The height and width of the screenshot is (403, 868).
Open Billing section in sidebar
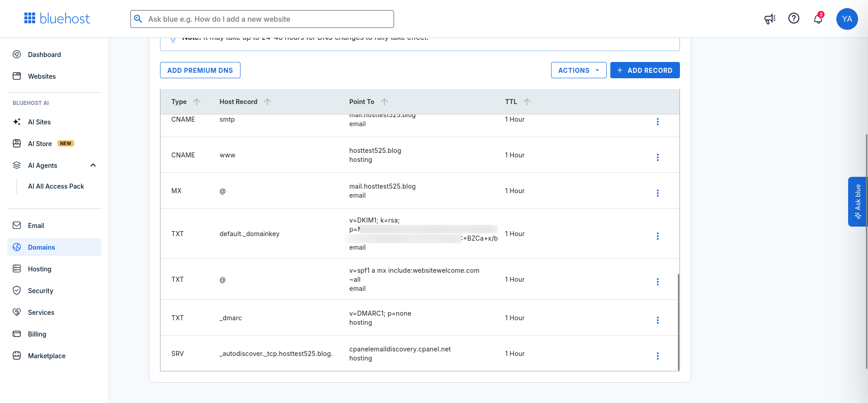tap(54, 334)
